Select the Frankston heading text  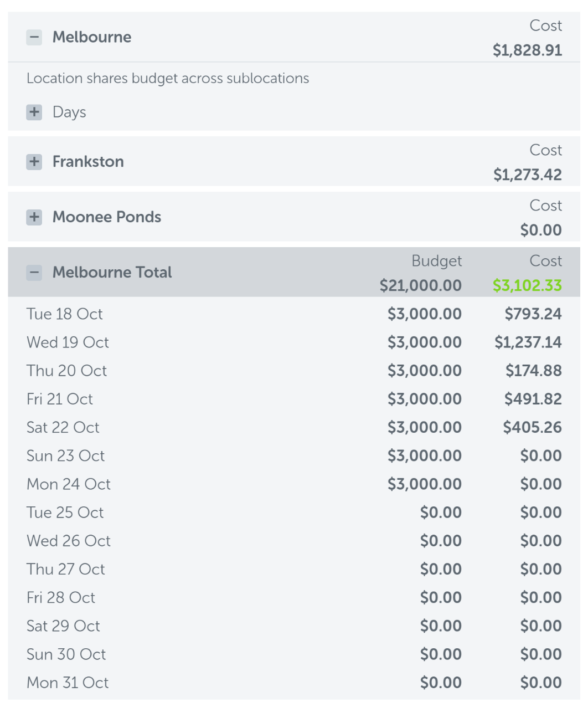(x=88, y=162)
